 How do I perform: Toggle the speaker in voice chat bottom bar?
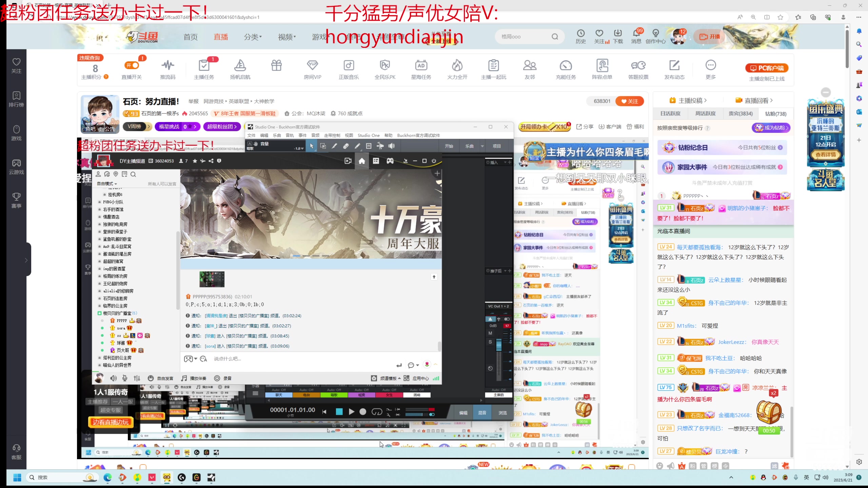[x=113, y=378]
